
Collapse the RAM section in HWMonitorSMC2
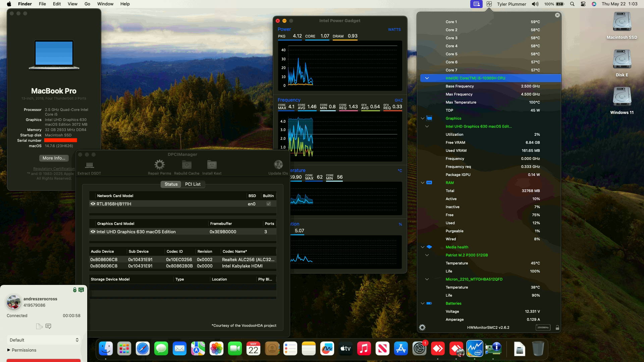click(x=422, y=183)
